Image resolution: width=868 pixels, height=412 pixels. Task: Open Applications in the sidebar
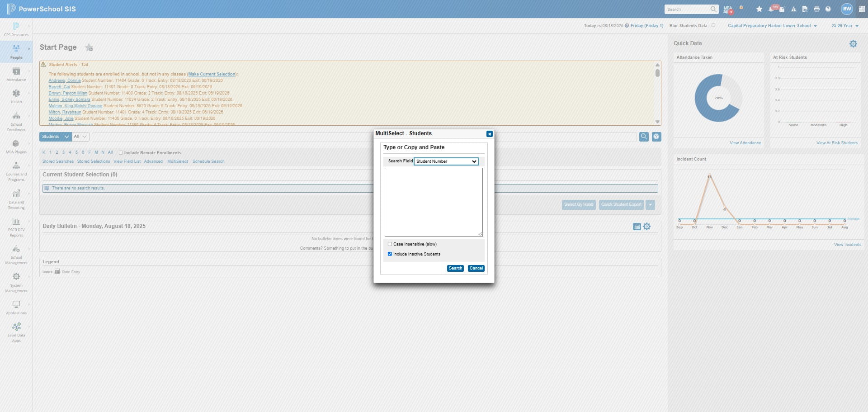(x=16, y=308)
